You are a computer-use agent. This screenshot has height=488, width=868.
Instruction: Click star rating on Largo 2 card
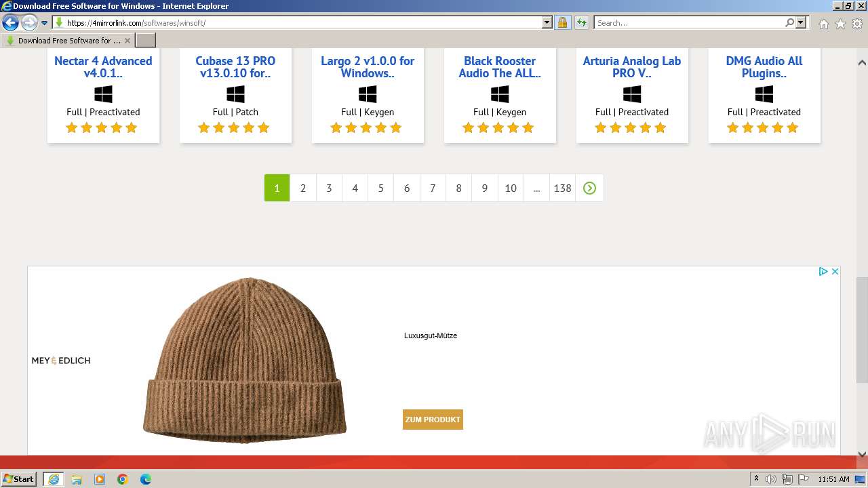coord(366,127)
